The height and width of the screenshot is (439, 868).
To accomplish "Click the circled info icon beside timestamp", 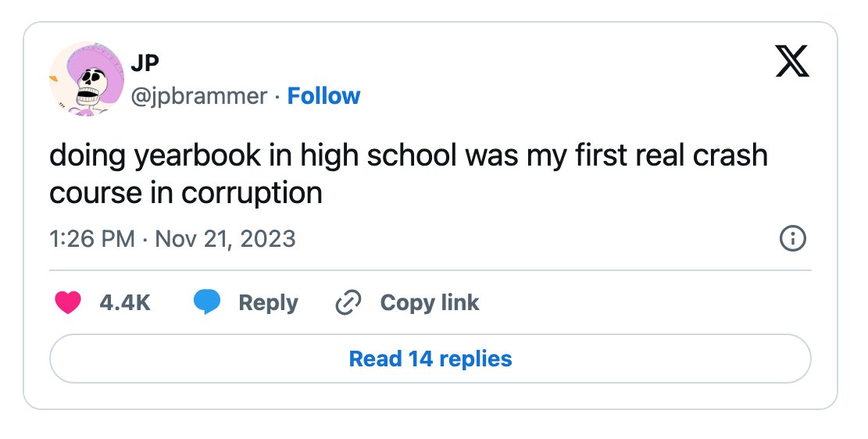I will [x=793, y=238].
